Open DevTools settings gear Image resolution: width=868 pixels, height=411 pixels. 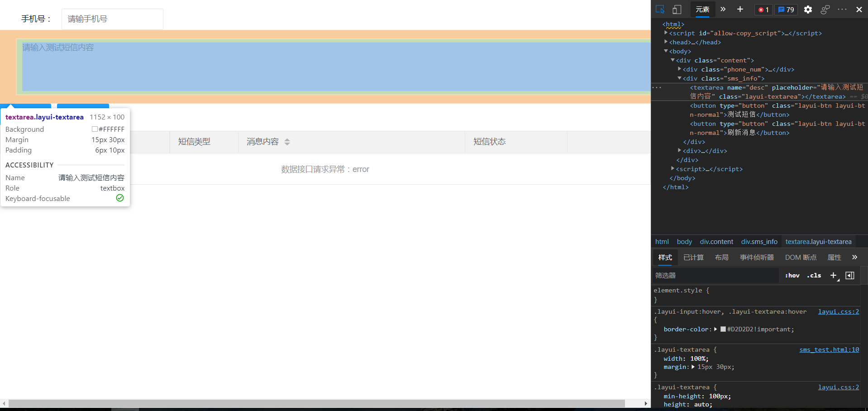[808, 10]
